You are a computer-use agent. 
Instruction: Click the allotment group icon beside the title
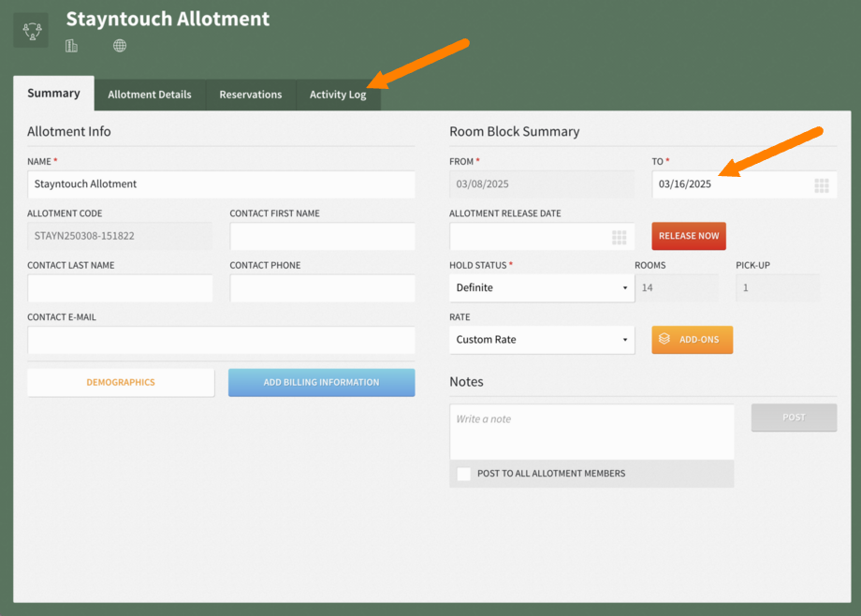pos(31,30)
